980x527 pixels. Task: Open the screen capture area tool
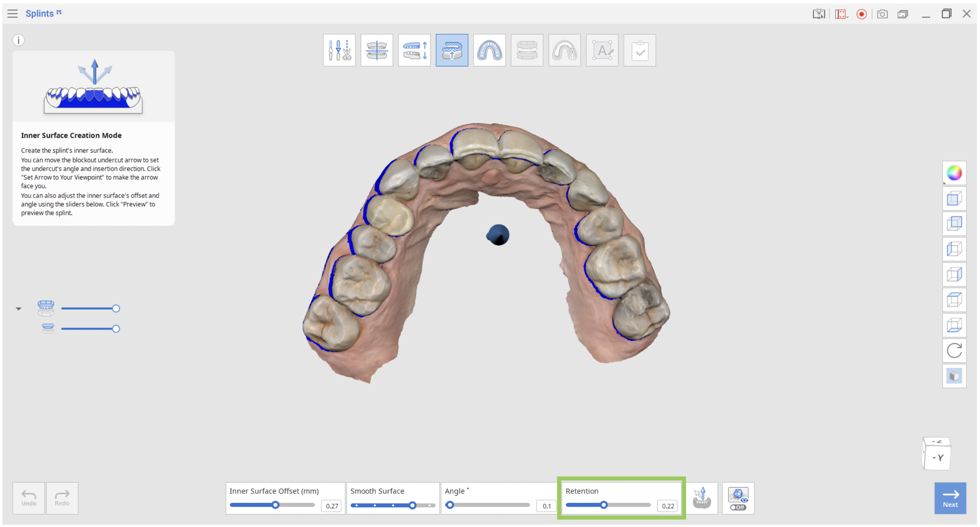[841, 14]
